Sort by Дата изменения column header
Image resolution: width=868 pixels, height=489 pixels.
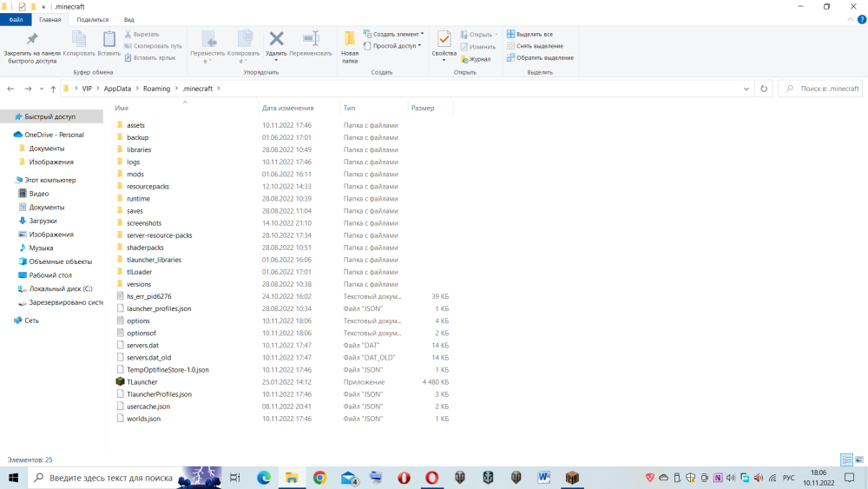pyautogui.click(x=299, y=108)
